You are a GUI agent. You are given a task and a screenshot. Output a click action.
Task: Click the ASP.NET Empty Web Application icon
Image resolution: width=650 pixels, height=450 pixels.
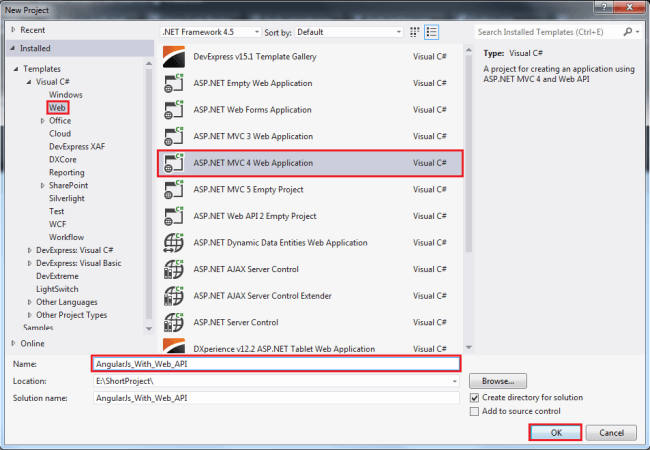coord(174,83)
